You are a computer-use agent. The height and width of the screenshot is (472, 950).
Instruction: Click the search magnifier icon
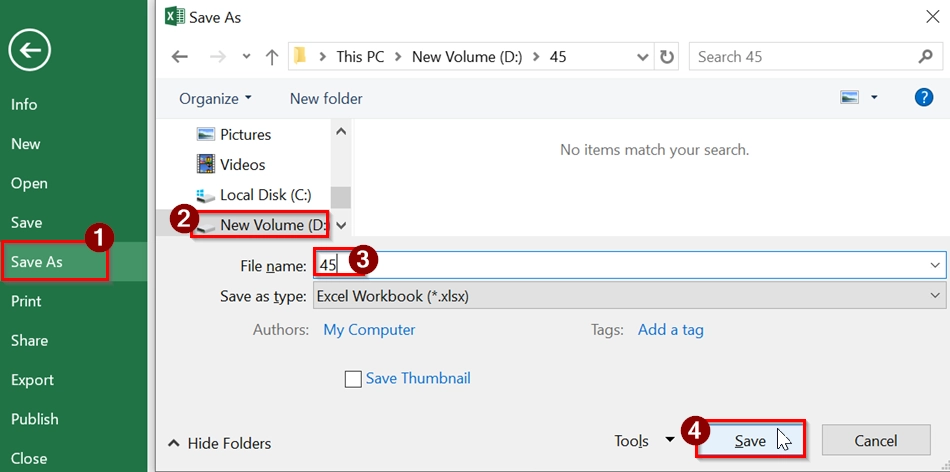point(925,56)
